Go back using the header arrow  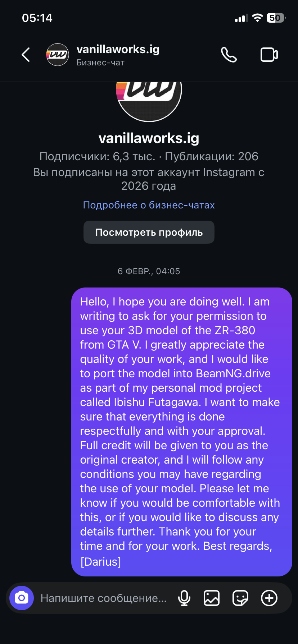pos(26,55)
